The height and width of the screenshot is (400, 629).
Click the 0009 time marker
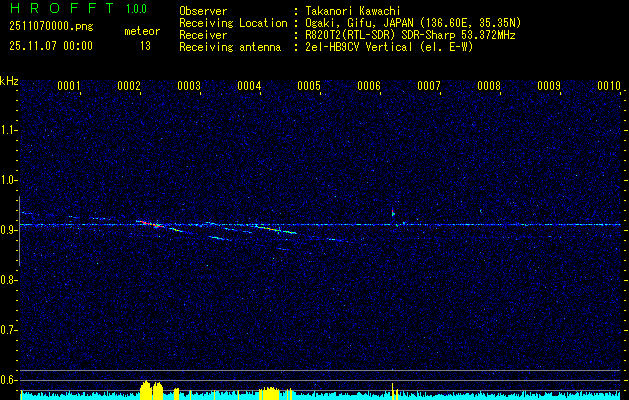coord(549,86)
